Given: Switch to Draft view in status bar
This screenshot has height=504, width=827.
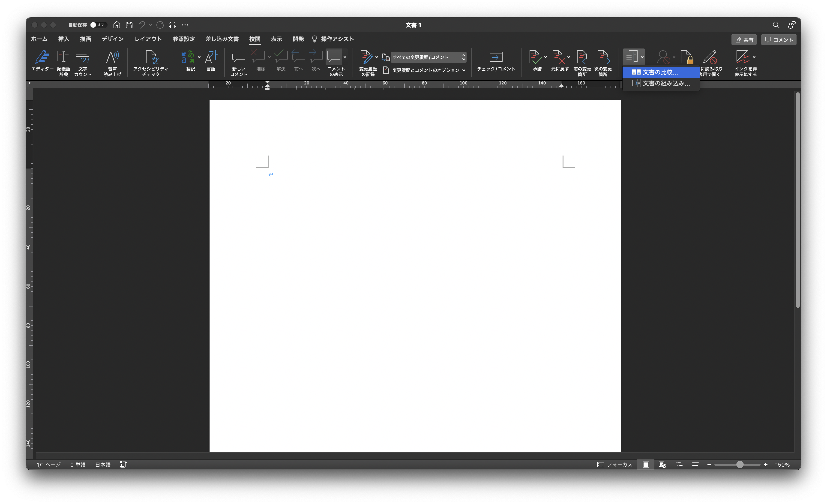Looking at the screenshot, I should (695, 464).
